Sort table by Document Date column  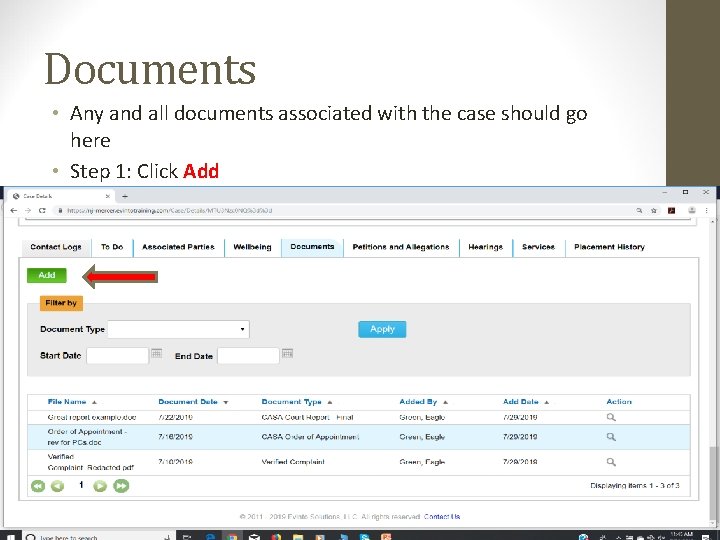(188, 402)
